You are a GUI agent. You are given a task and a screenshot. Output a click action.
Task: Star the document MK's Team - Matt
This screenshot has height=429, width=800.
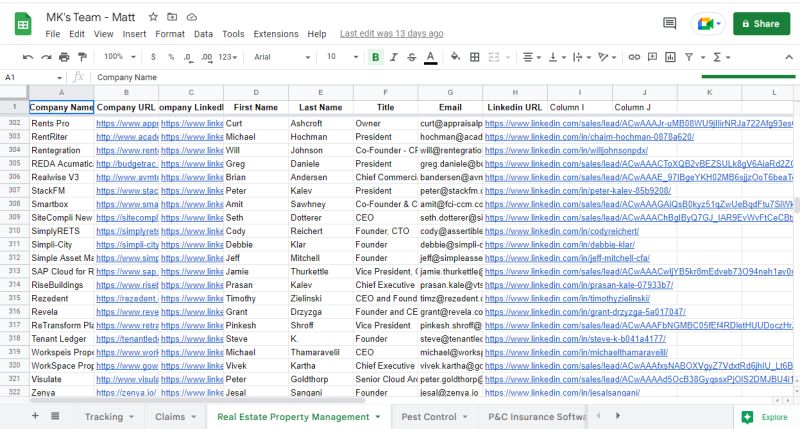pyautogui.click(x=153, y=17)
